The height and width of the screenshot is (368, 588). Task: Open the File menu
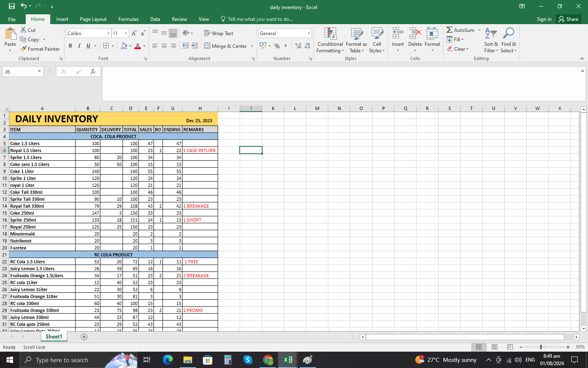[12, 19]
